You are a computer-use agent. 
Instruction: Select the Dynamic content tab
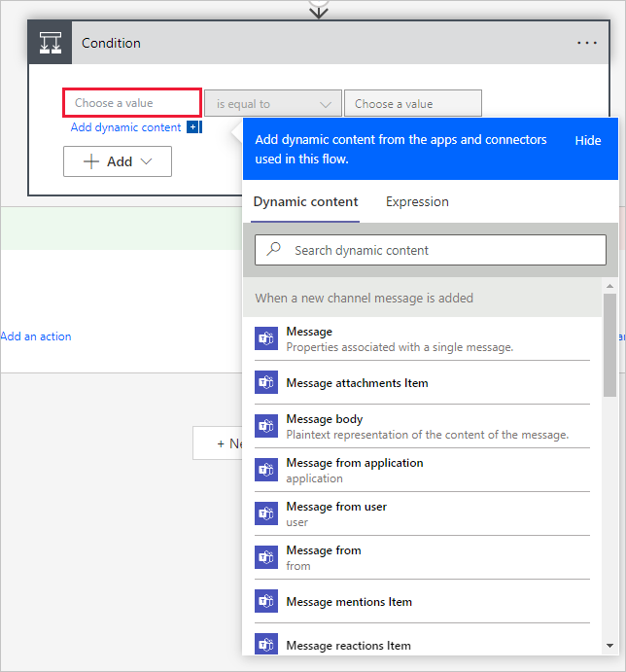[305, 202]
